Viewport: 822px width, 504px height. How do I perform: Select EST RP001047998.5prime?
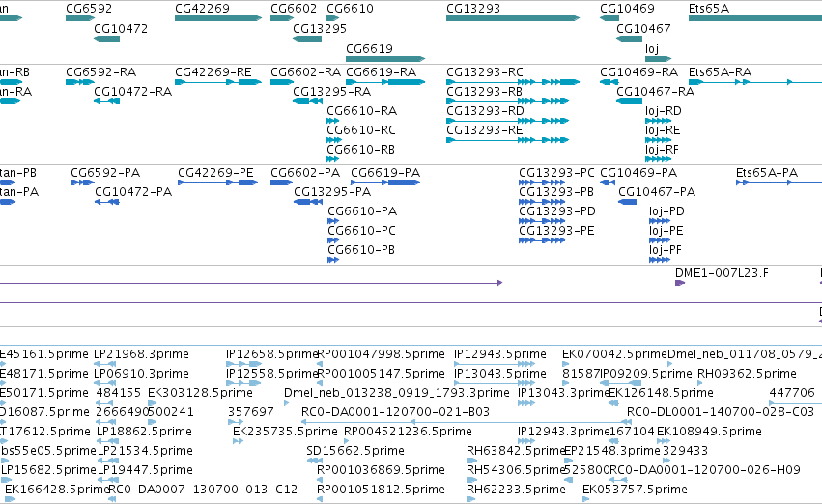(381, 354)
